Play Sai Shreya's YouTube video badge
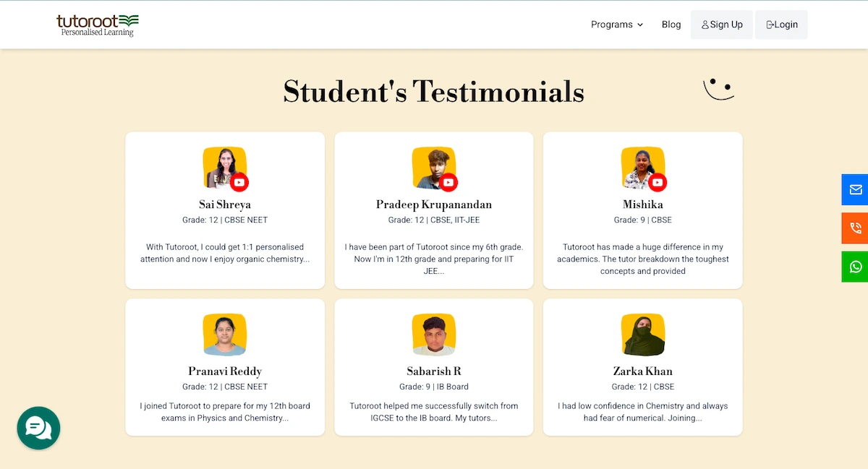The height and width of the screenshot is (469, 868). click(x=239, y=182)
